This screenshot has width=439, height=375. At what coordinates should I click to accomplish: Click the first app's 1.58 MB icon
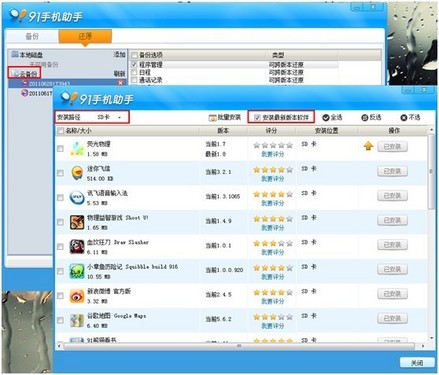click(x=77, y=148)
